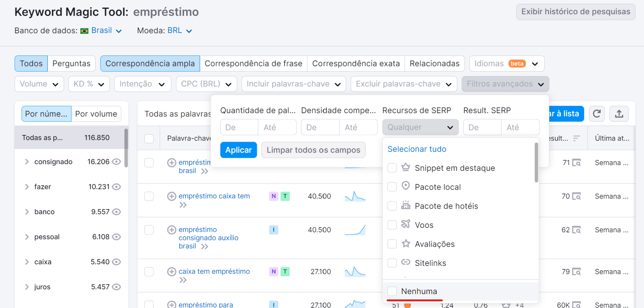Click the export upload icon button

pyautogui.click(x=619, y=114)
